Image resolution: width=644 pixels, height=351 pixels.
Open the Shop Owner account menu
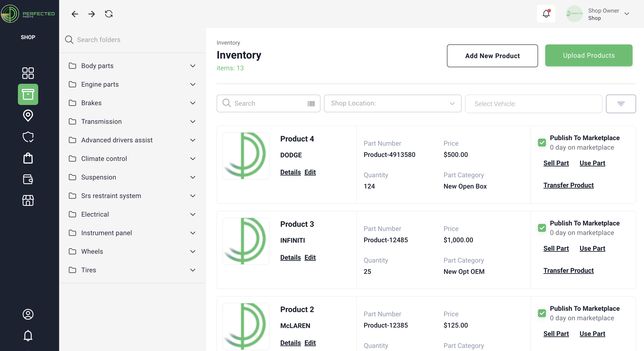627,14
